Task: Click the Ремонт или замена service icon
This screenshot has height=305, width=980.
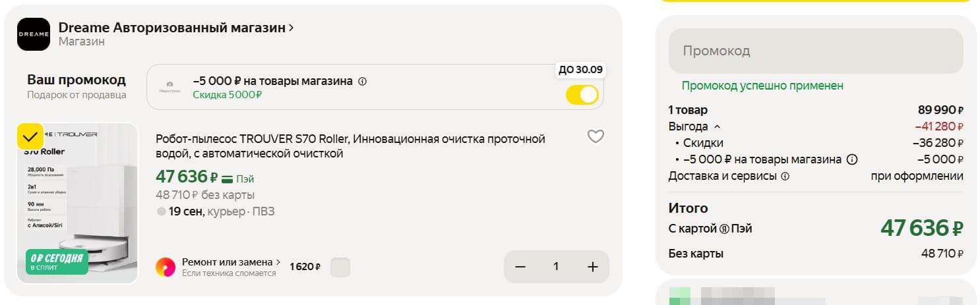Action: tap(166, 267)
